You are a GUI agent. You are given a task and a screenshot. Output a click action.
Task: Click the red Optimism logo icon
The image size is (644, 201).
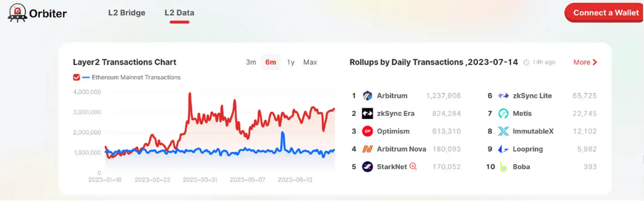tap(367, 131)
